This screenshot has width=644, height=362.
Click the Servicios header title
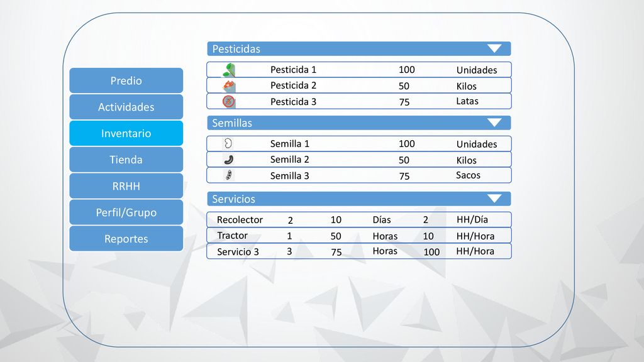[x=234, y=199]
